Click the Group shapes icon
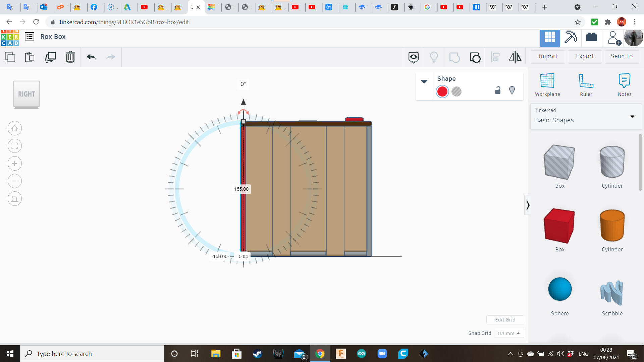Image resolution: width=644 pixels, height=362 pixels. coord(454,57)
